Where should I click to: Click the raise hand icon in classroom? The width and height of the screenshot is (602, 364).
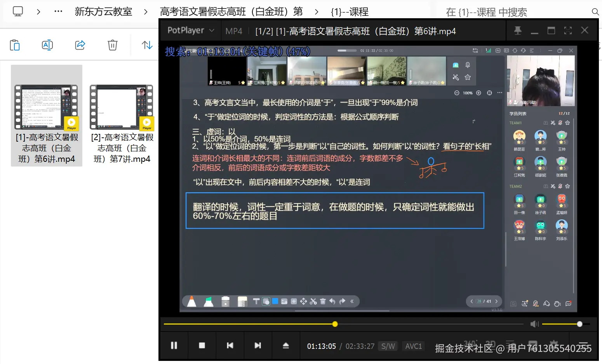pyautogui.click(x=557, y=304)
